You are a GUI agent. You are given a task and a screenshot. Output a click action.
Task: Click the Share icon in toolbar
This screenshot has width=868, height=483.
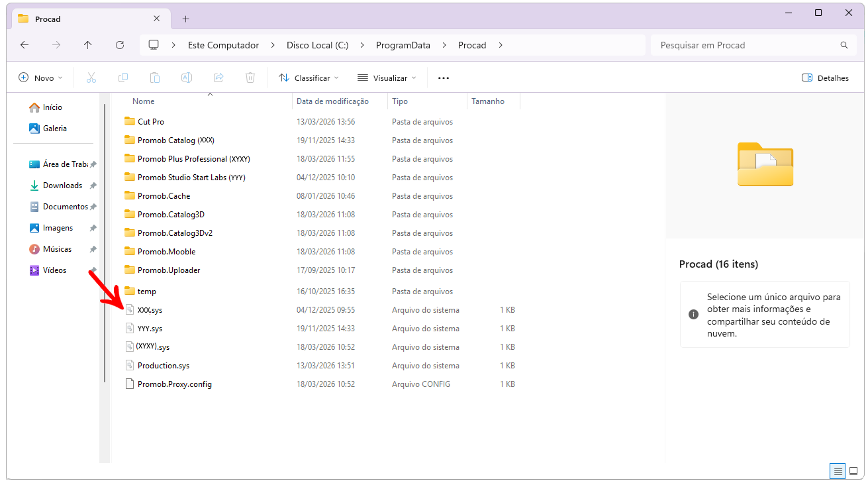coord(218,78)
